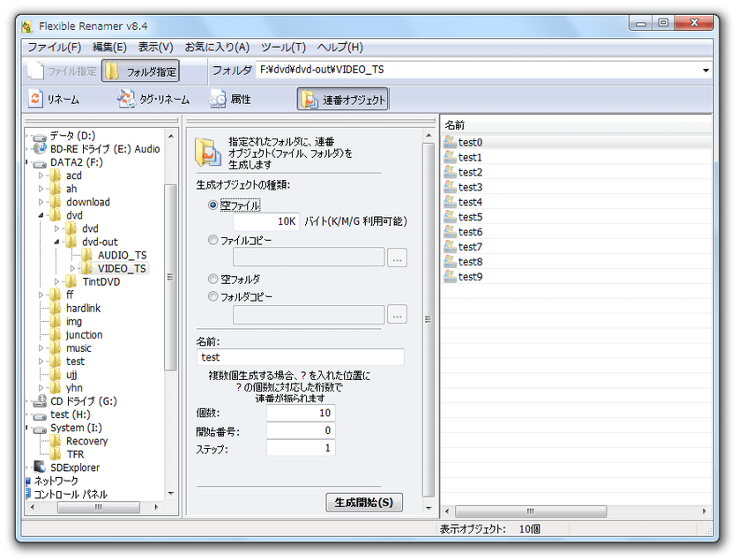Click the DATA2 (F:) drive icon
This screenshot has height=560, width=738.
(40, 163)
